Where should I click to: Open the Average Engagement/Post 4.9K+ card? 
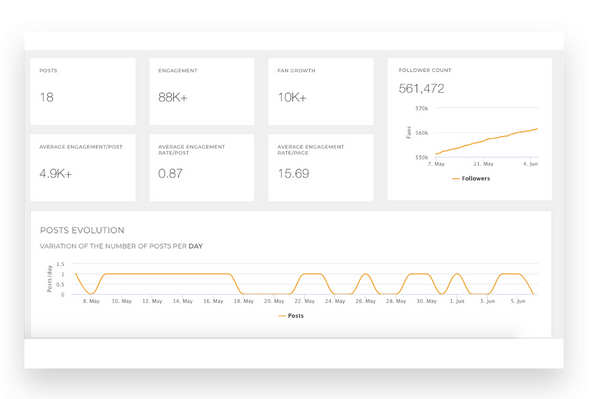[x=83, y=168]
